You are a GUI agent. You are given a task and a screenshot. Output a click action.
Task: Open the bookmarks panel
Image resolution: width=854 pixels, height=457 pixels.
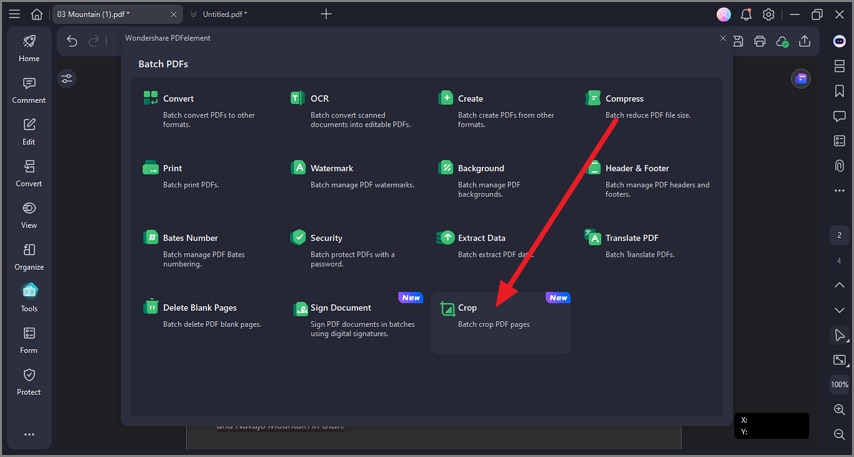839,90
